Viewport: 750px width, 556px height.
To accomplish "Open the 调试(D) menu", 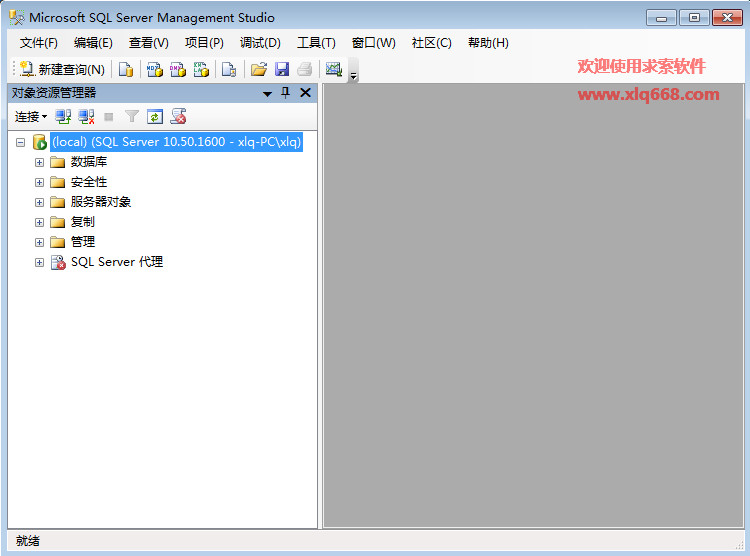I will pos(260,43).
